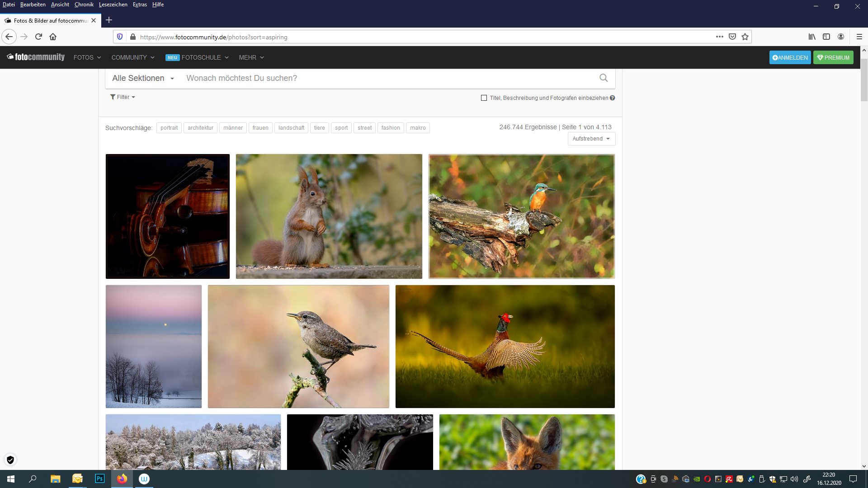Image resolution: width=868 pixels, height=488 pixels.
Task: Open the Lesezeichen menu
Action: [113, 5]
